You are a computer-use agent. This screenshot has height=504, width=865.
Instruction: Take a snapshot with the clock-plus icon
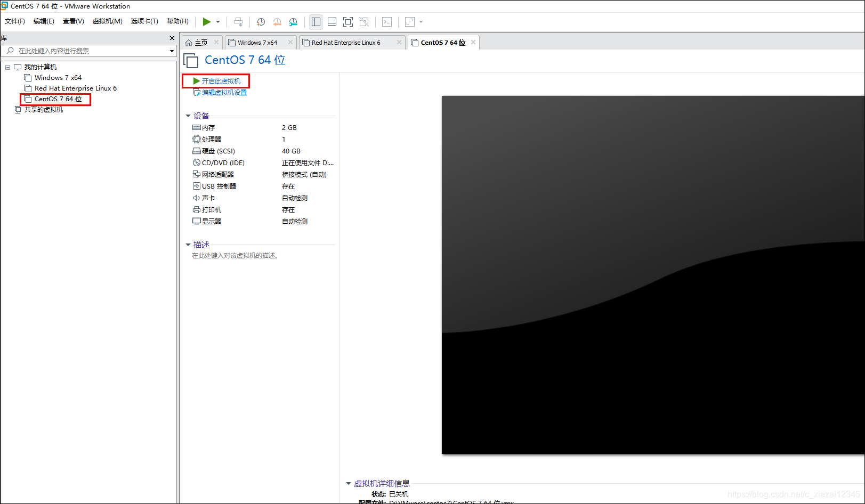(x=261, y=22)
